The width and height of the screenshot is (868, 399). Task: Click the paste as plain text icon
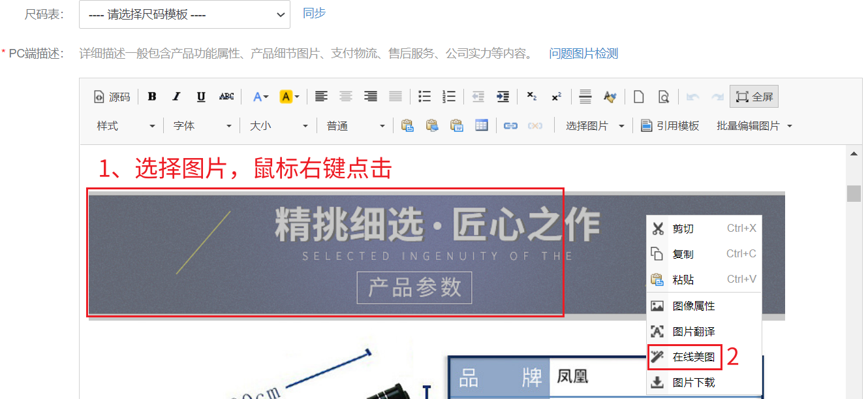[432, 126]
